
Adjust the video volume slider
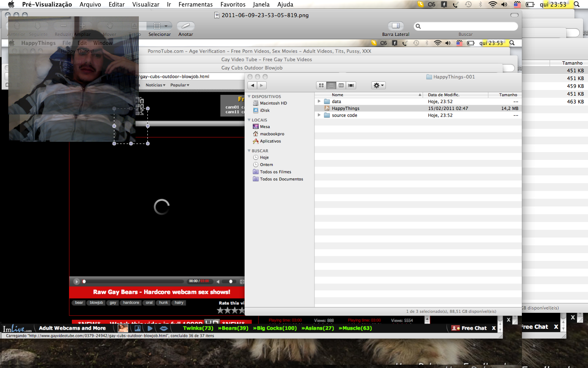click(x=229, y=281)
